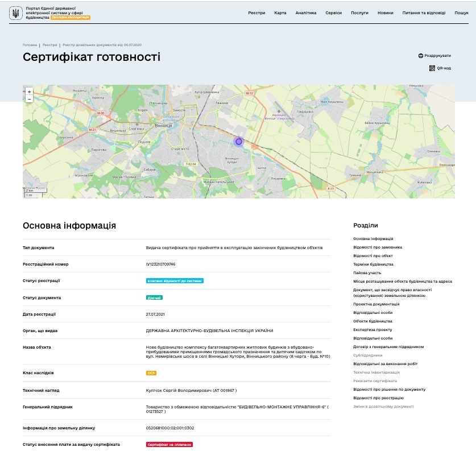Click the QR-код button label
Viewport: 476px width, 451px height.
pos(444,68)
